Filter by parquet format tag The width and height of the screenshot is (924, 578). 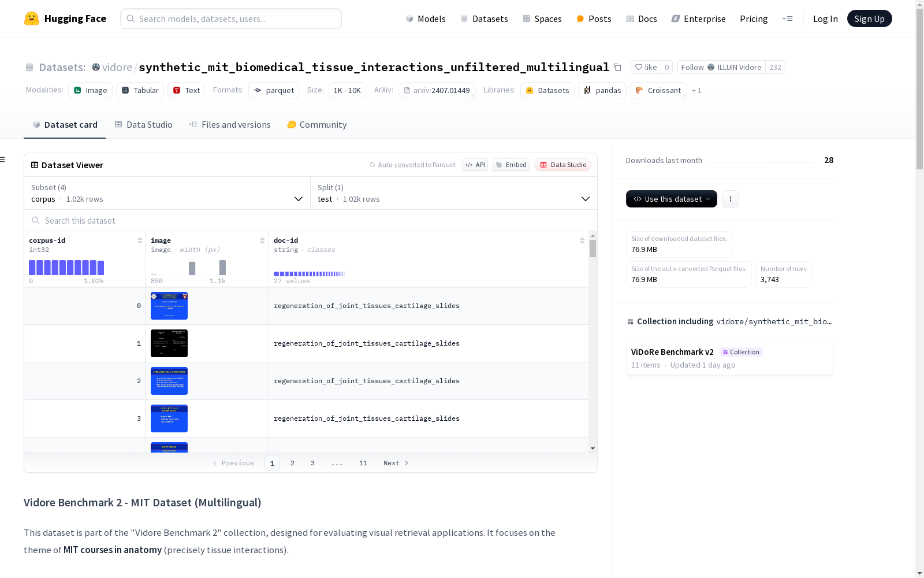pos(274,90)
